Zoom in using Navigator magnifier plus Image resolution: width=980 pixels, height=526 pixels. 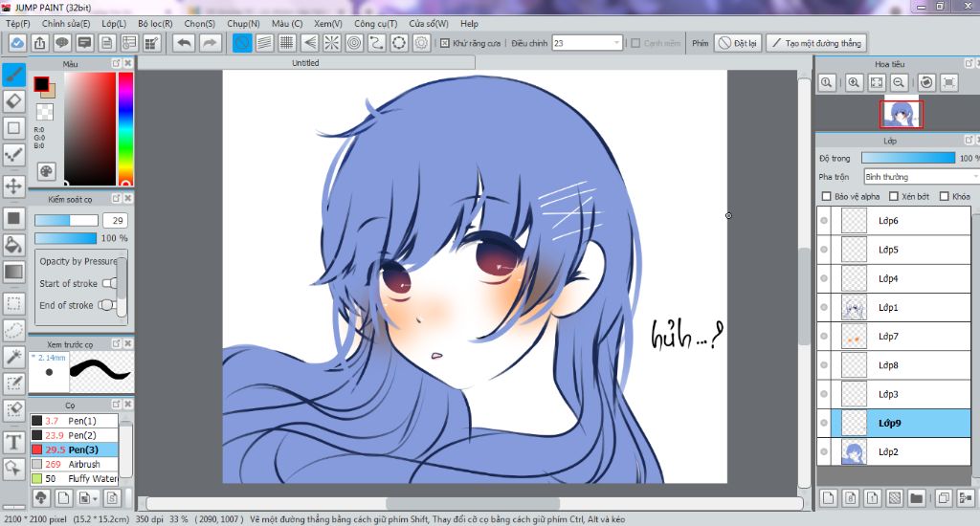click(854, 82)
